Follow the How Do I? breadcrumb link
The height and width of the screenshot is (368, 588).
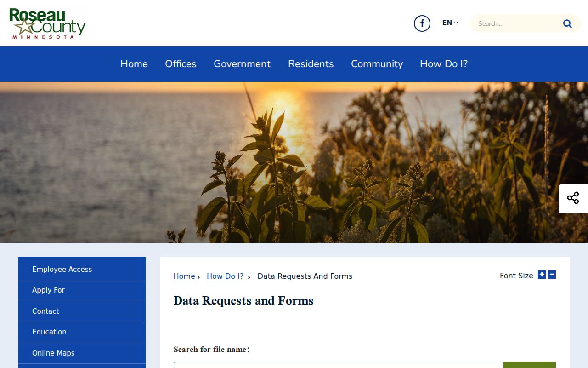[225, 276]
